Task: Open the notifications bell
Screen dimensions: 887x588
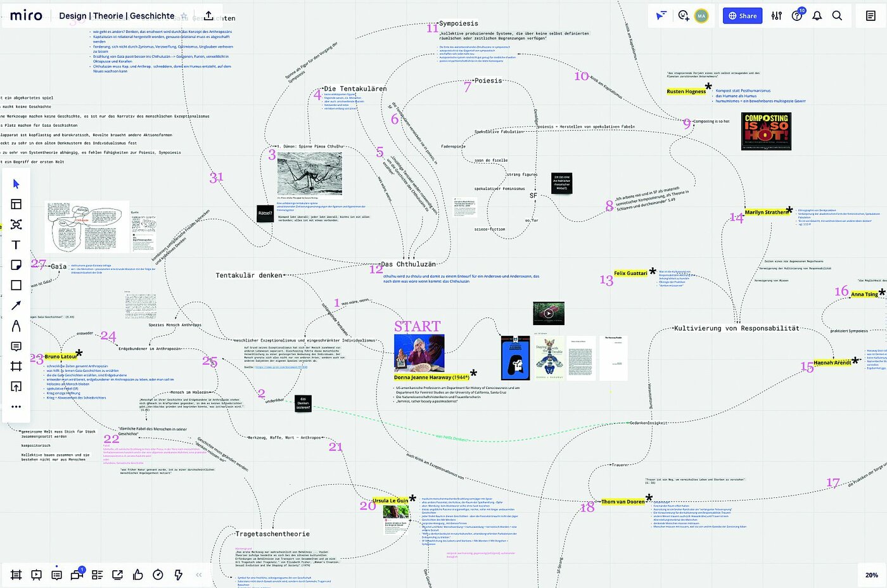Action: 817,16
